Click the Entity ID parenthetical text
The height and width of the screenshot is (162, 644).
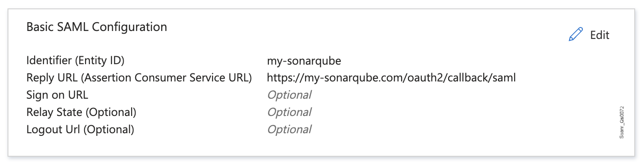(103, 60)
